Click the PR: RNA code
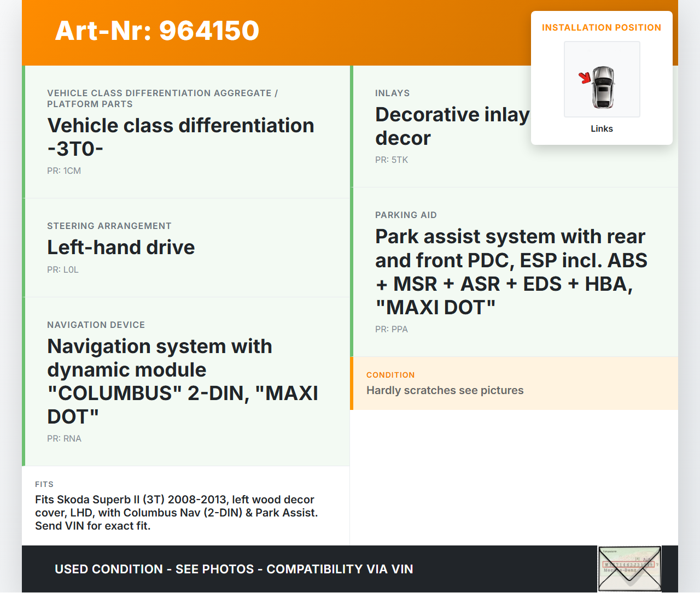 pyautogui.click(x=64, y=438)
